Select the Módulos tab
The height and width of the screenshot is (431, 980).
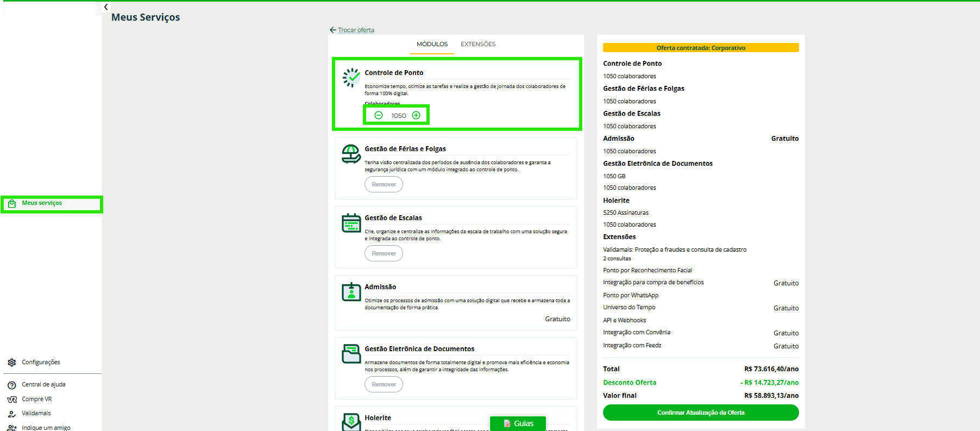coord(432,45)
